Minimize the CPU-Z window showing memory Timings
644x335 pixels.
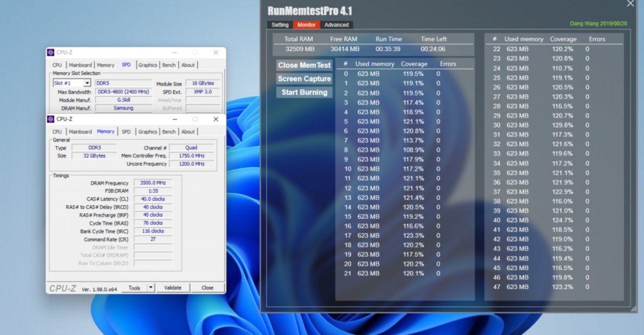(x=175, y=119)
